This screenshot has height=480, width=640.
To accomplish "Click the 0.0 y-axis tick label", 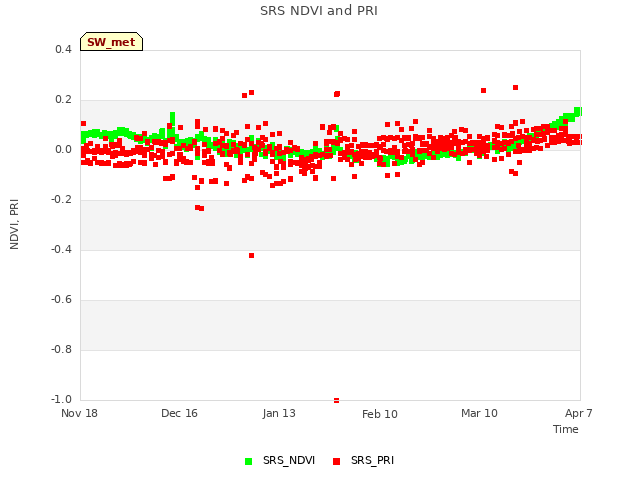I will pyautogui.click(x=63, y=150).
